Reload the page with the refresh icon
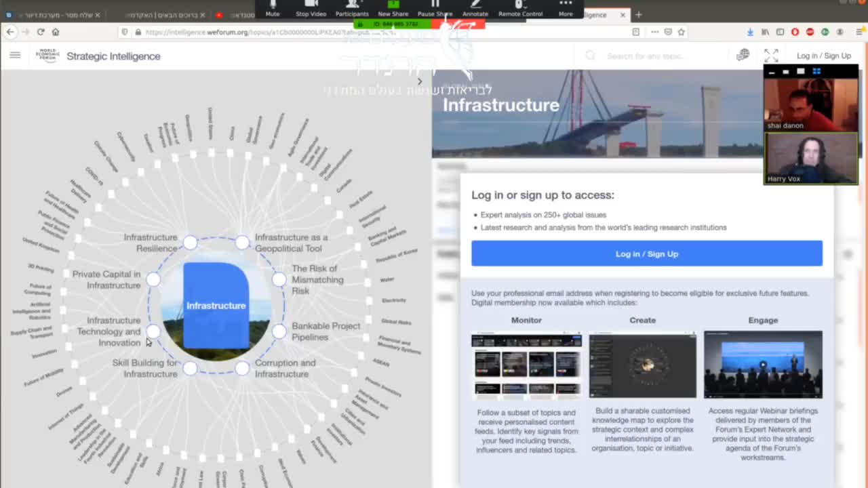Image resolution: width=868 pixels, height=488 pixels. point(41,32)
